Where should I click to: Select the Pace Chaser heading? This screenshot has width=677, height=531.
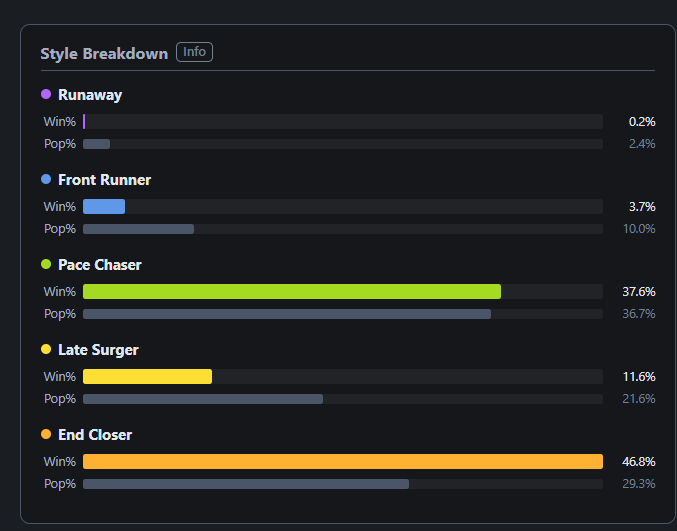tap(100, 265)
